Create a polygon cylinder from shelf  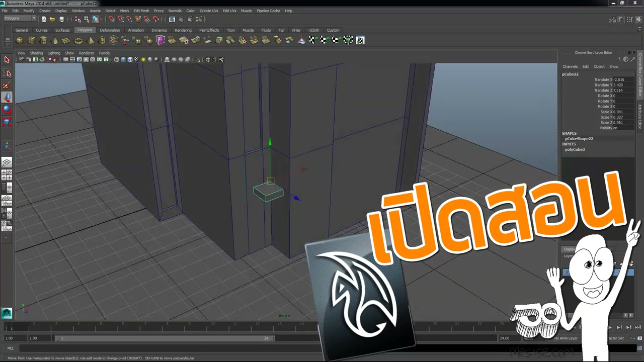pyautogui.click(x=43, y=40)
